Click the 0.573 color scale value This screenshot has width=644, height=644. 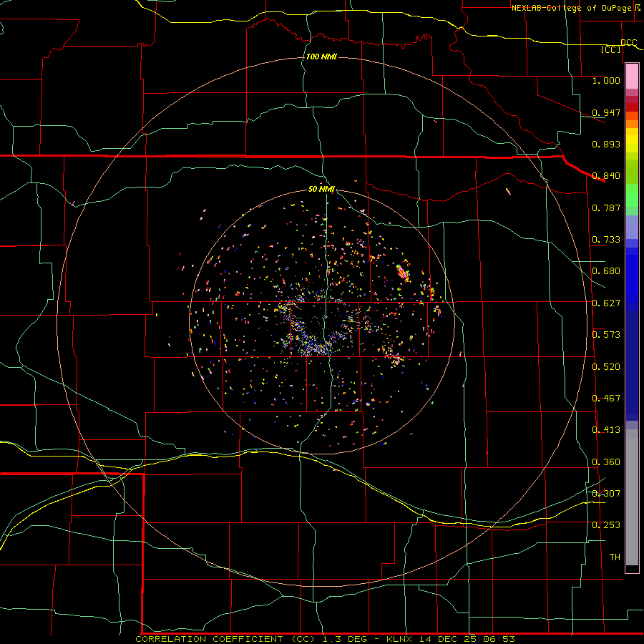606,335
